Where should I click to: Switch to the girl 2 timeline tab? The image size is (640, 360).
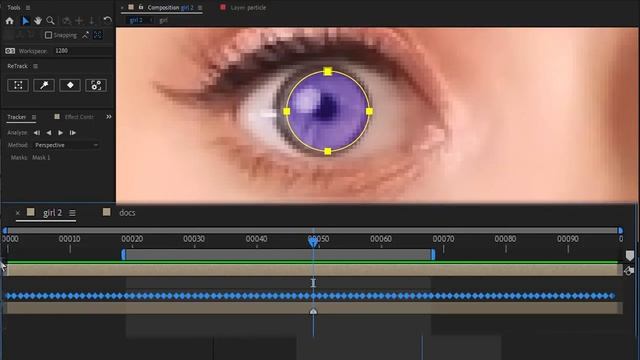pyautogui.click(x=52, y=213)
